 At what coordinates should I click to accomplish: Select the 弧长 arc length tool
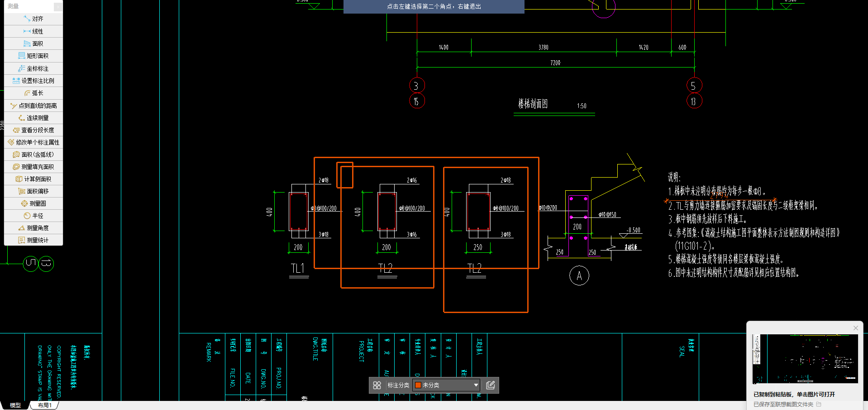(33, 93)
